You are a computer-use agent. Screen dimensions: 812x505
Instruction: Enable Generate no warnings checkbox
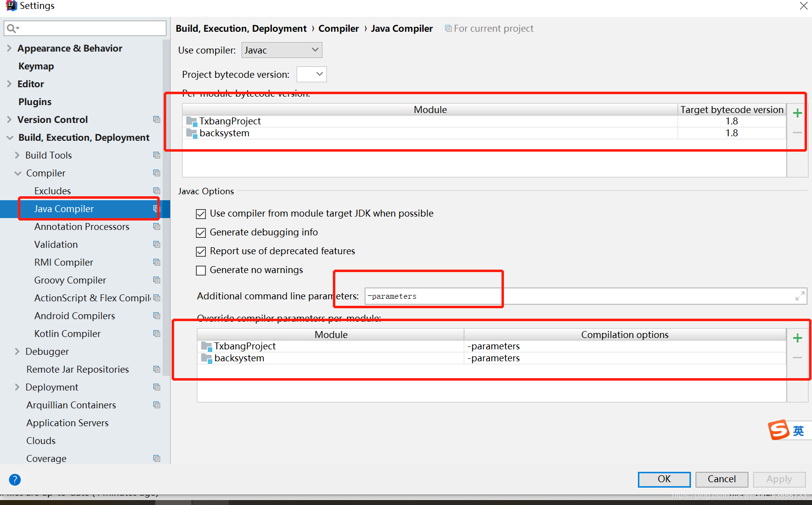pyautogui.click(x=201, y=270)
